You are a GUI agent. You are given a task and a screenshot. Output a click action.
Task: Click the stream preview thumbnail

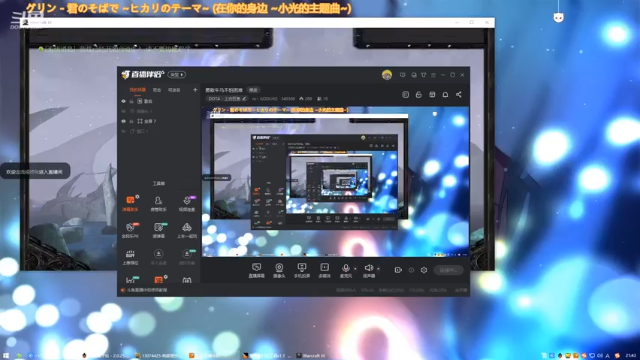click(336, 182)
